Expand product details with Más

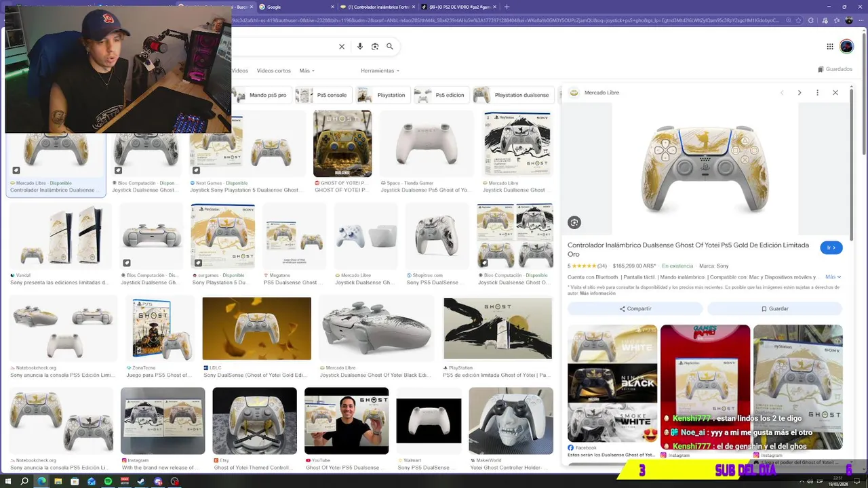point(833,277)
